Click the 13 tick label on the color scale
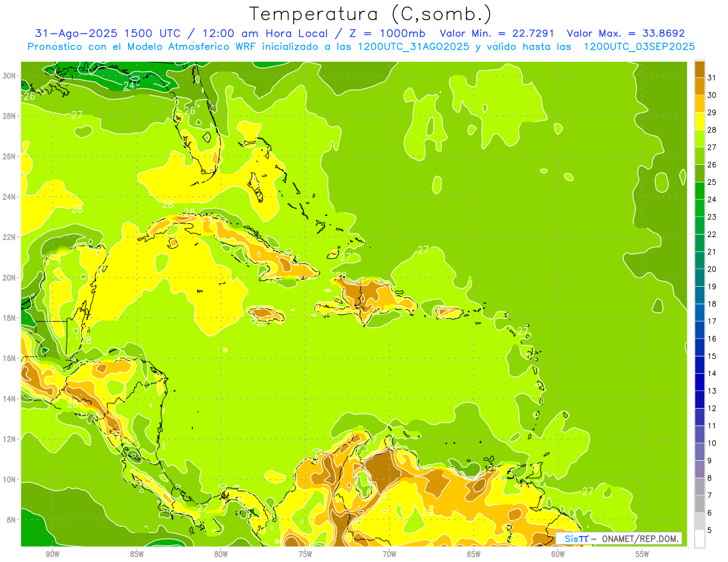This screenshot has height=562, width=728. tap(712, 391)
